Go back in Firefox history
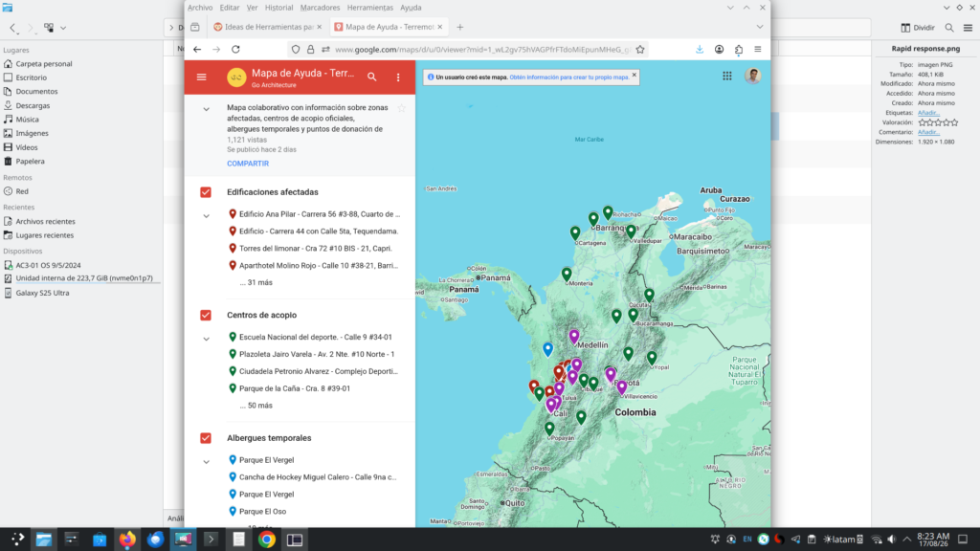The image size is (980, 551). [x=197, y=50]
